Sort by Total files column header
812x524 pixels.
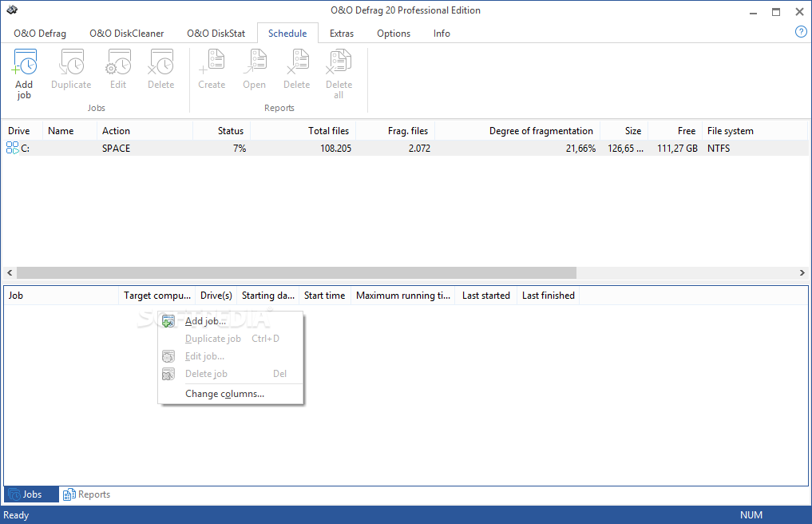pyautogui.click(x=303, y=131)
